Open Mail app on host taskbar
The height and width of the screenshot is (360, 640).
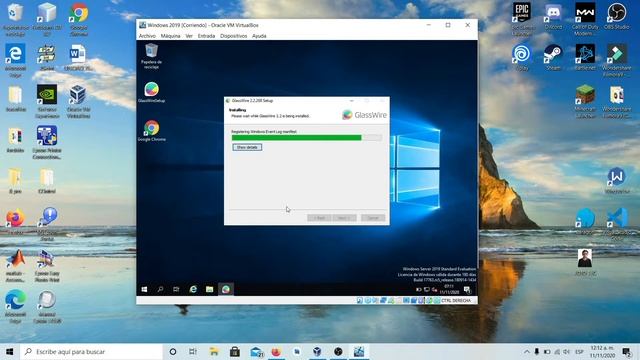click(256, 351)
